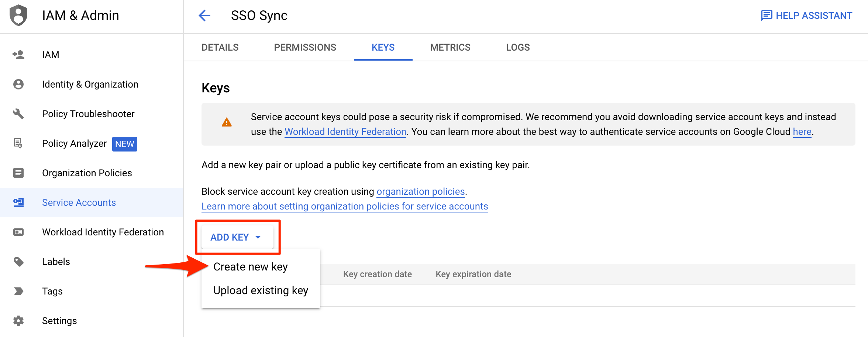Click the Workload Identity Federation card icon

point(18,232)
